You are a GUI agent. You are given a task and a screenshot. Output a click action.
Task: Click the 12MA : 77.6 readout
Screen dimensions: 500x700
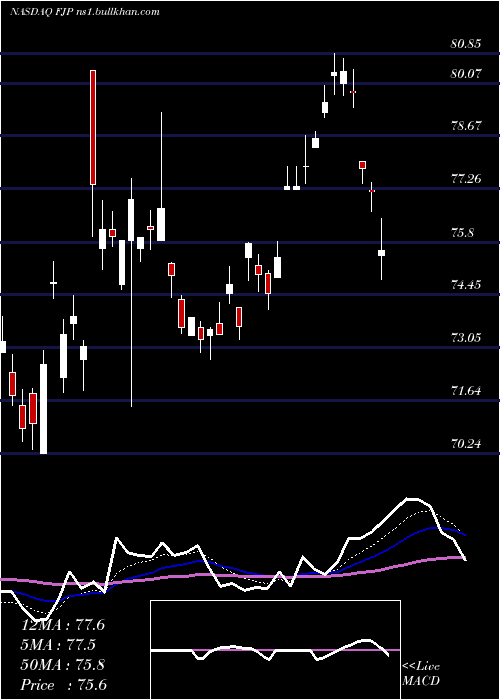63,625
